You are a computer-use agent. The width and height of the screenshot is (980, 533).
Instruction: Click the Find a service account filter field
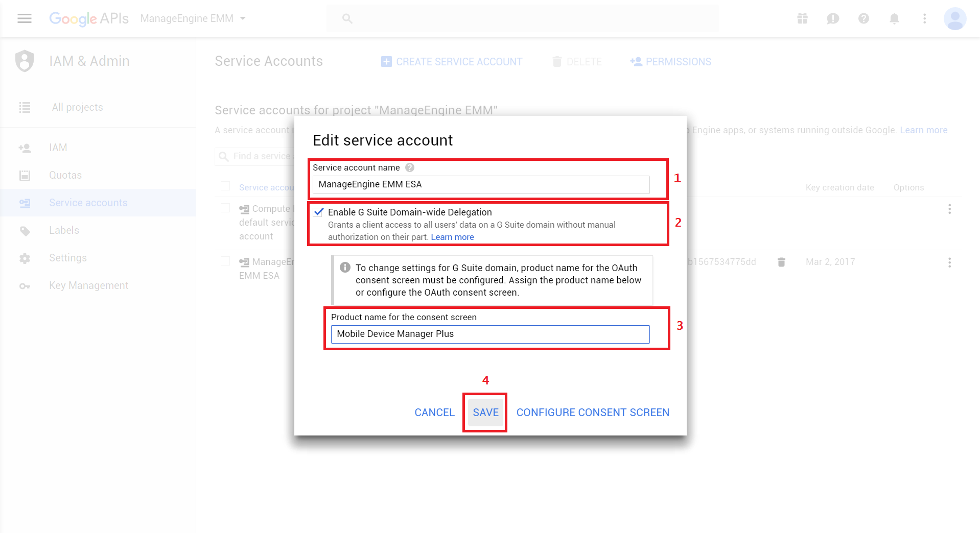click(254, 156)
